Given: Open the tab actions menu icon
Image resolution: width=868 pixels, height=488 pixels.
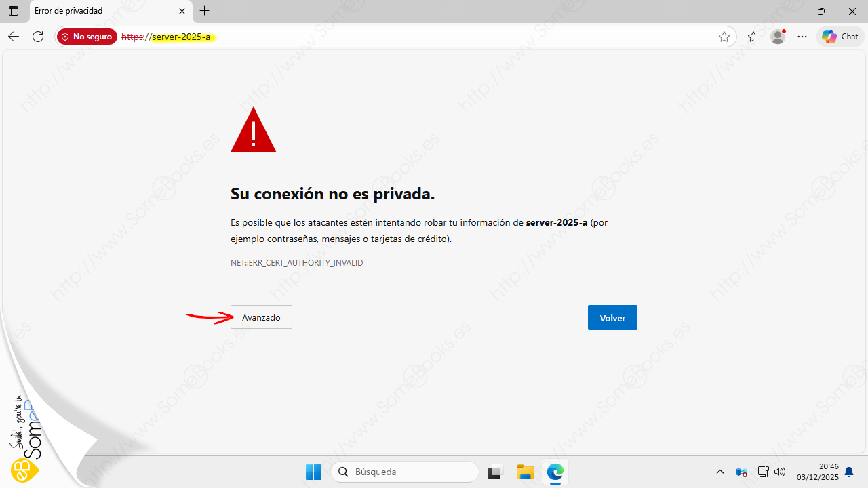Looking at the screenshot, I should 14,11.
